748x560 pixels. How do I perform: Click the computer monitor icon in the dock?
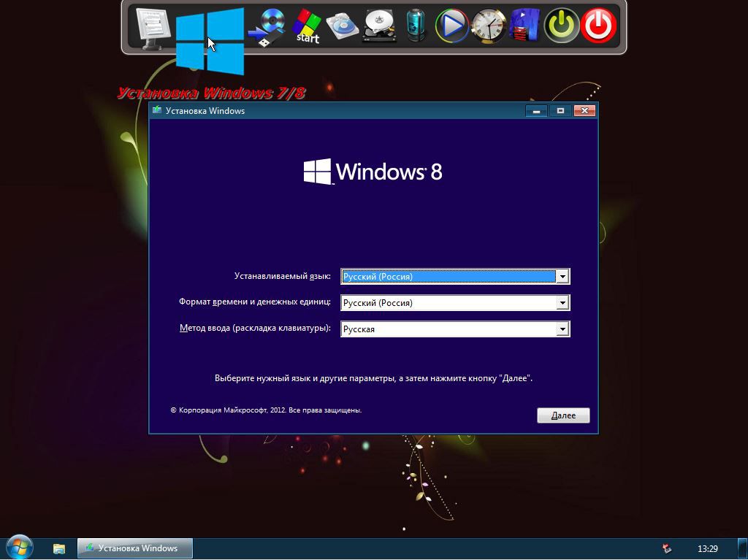[152, 28]
